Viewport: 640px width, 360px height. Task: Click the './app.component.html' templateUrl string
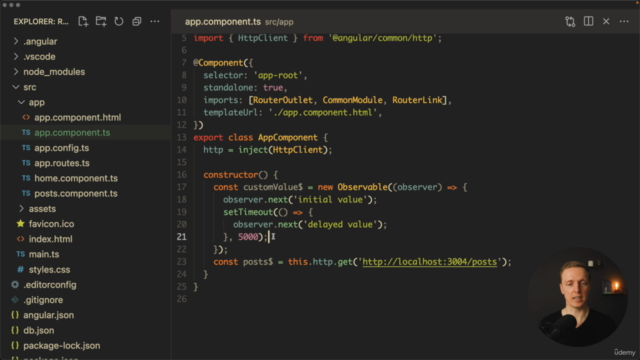(x=322, y=113)
